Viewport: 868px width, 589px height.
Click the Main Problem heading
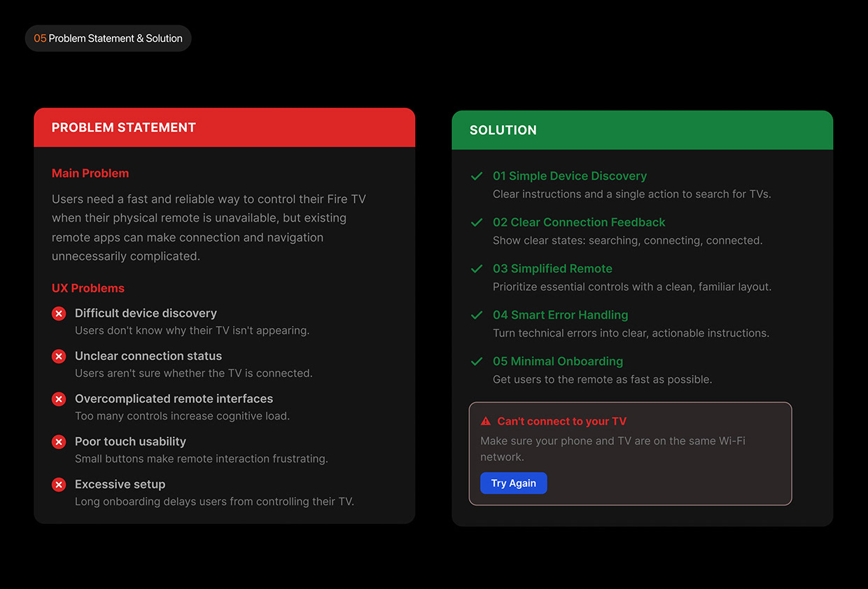click(x=90, y=173)
